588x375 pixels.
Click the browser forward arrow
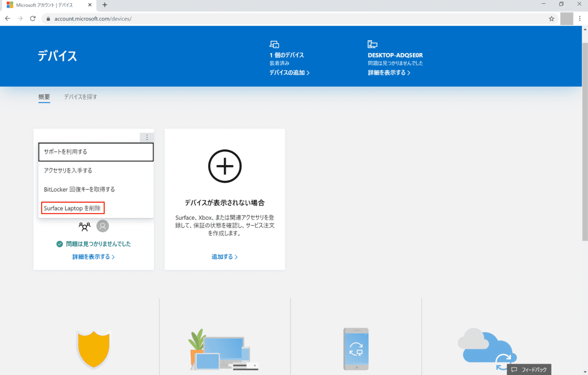coord(20,19)
